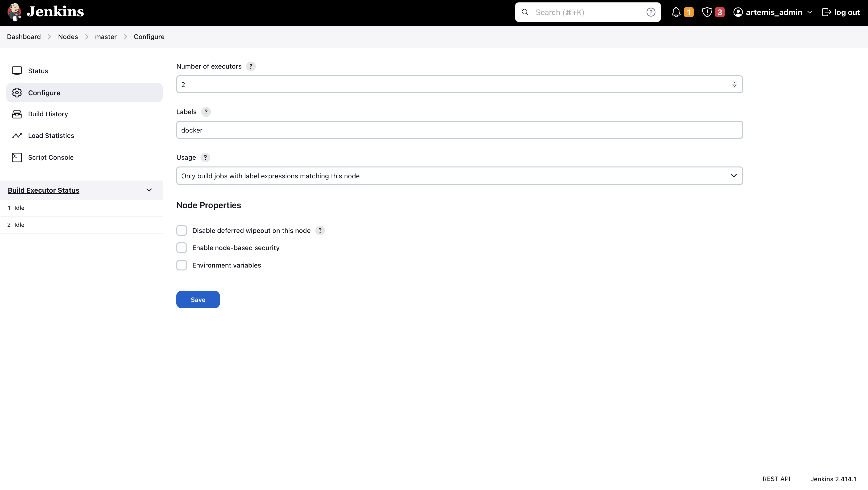Navigate to Nodes in the breadcrumb
Image resolution: width=868 pixels, height=490 pixels.
[x=68, y=36]
